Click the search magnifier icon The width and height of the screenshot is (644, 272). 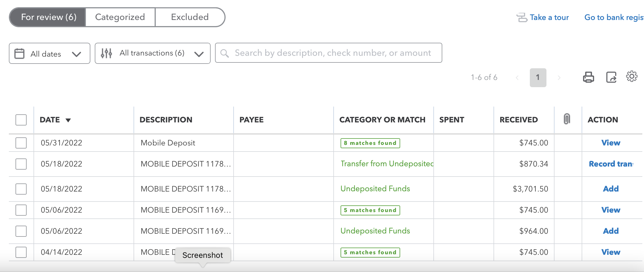[x=224, y=53]
